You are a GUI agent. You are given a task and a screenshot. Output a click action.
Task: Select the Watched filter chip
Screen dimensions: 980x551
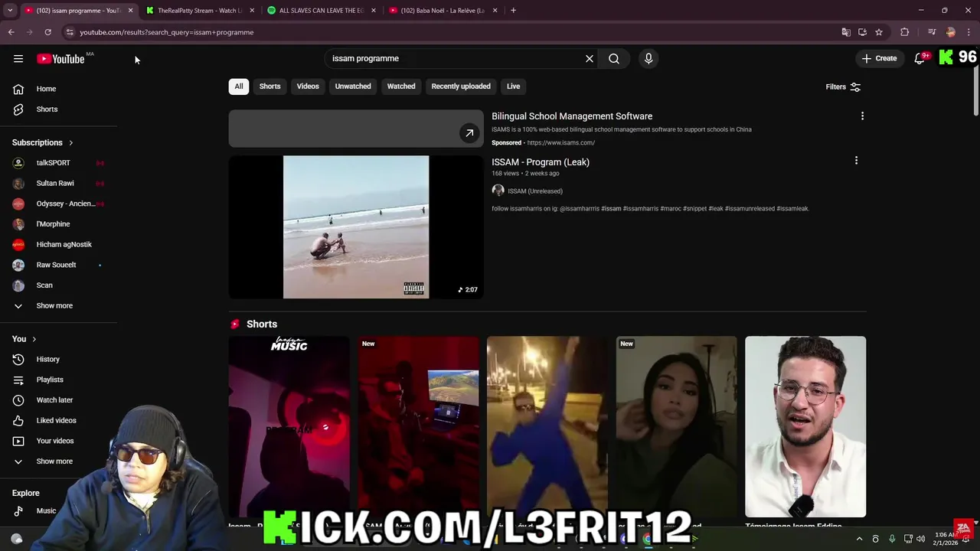coord(401,86)
